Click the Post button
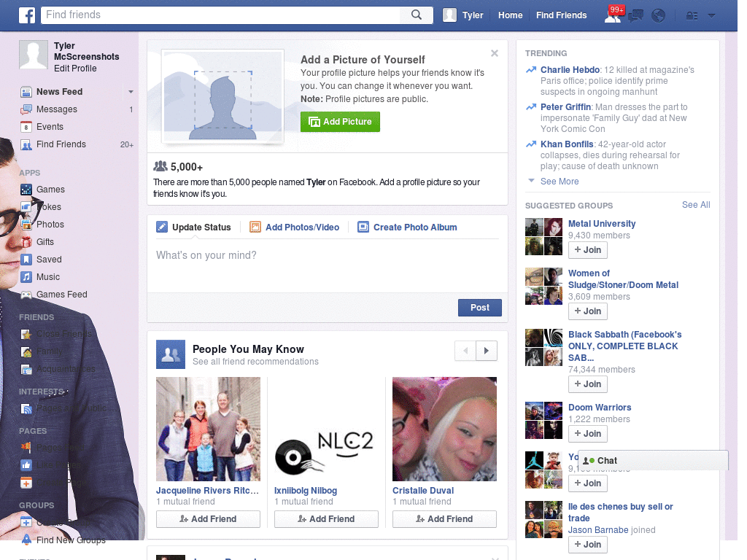 coord(480,308)
